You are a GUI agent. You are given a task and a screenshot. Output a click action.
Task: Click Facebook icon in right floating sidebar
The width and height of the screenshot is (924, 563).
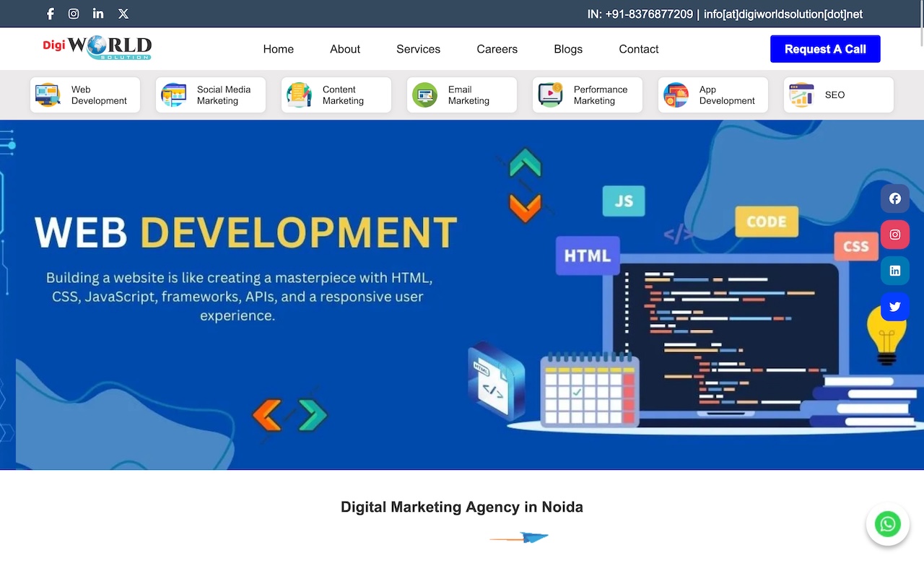(894, 198)
